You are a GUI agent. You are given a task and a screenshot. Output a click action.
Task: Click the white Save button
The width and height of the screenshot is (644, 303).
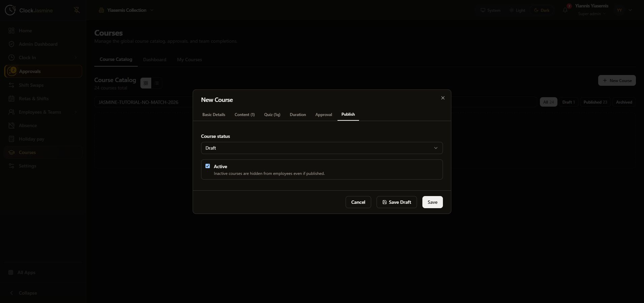(x=432, y=202)
